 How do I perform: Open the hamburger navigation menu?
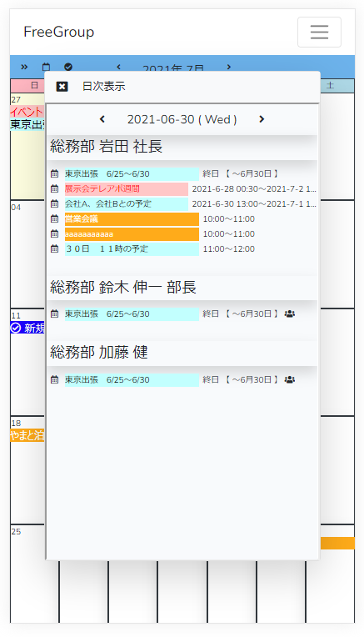(319, 32)
